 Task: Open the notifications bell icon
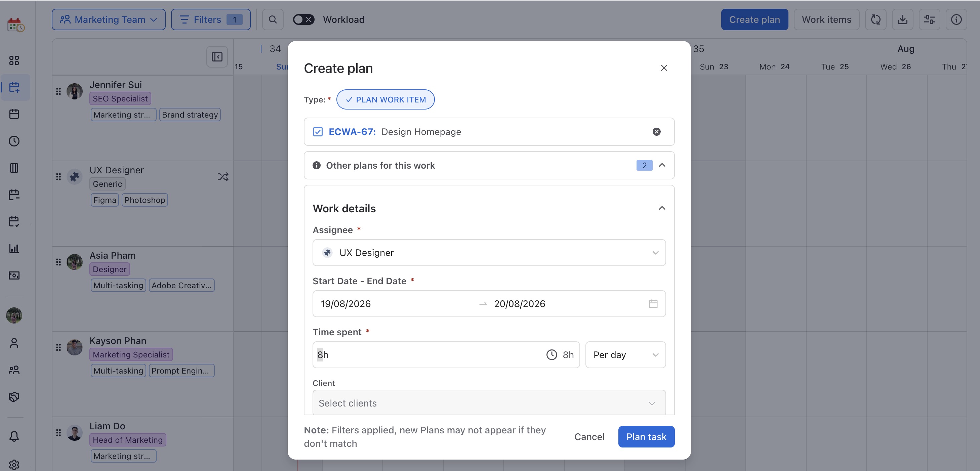(14, 436)
